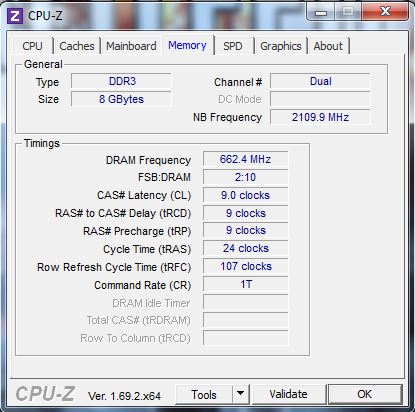Minimize the CPU-Z window
The width and height of the screenshot is (415, 412).
click(321, 13)
